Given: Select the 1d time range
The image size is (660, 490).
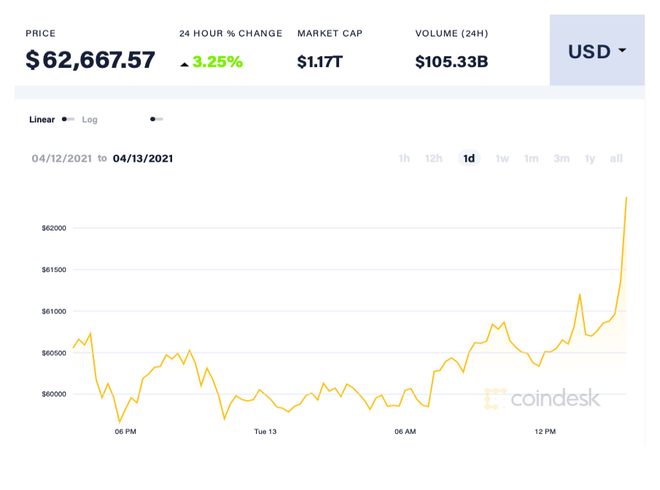Looking at the screenshot, I should [468, 158].
